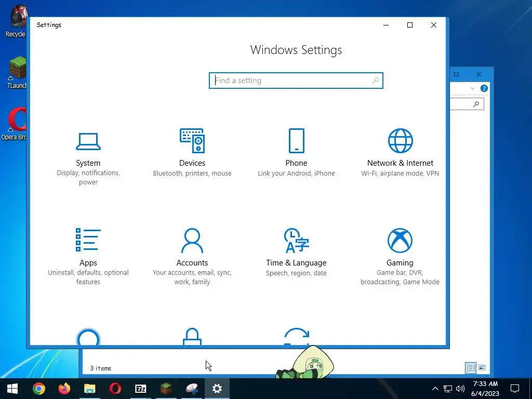Image resolution: width=532 pixels, height=399 pixels.
Task: Open the Snipping Tool taskbar icon
Action: [192, 389]
